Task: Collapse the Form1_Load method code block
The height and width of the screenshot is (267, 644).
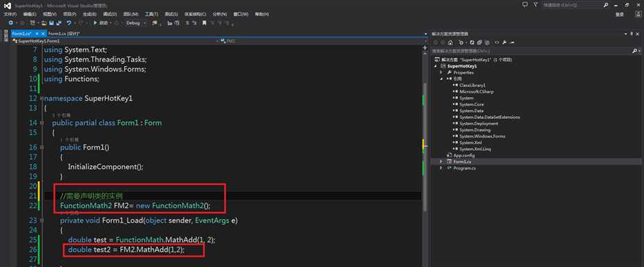Action: click(42, 220)
